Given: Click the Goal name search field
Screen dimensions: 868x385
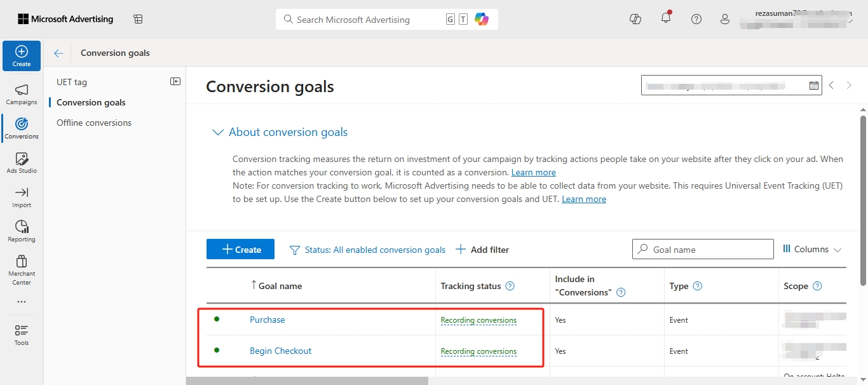Looking at the screenshot, I should coord(703,249).
